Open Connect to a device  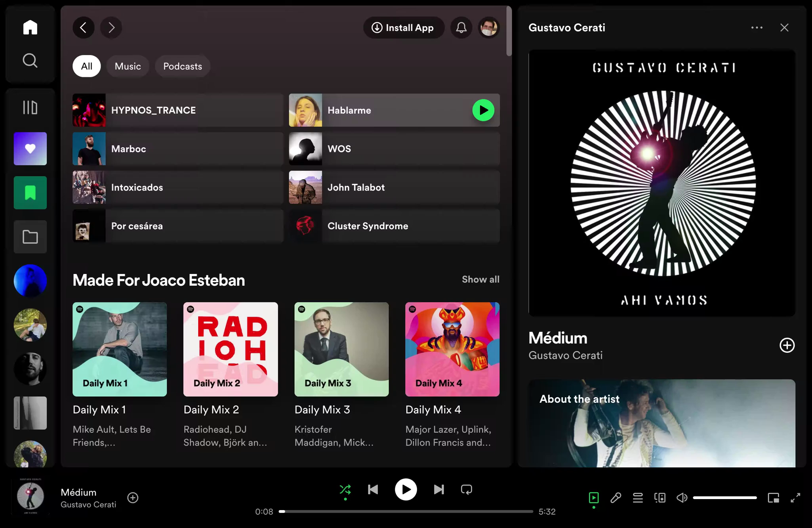tap(660, 497)
